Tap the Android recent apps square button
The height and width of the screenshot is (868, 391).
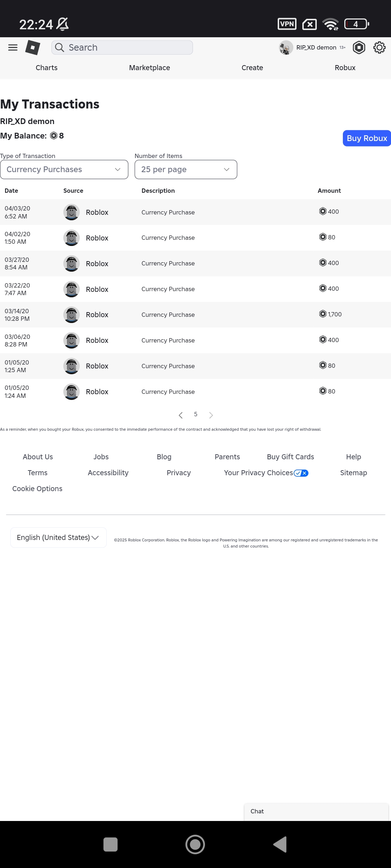pos(110,844)
